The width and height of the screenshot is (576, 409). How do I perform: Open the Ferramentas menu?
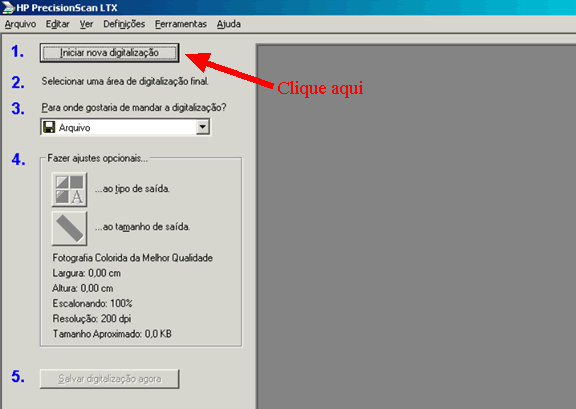point(181,24)
